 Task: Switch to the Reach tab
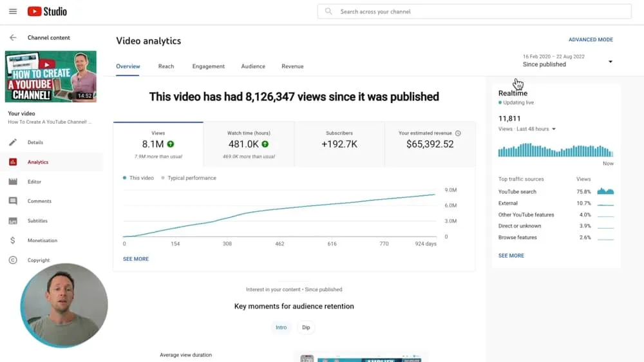(x=166, y=66)
